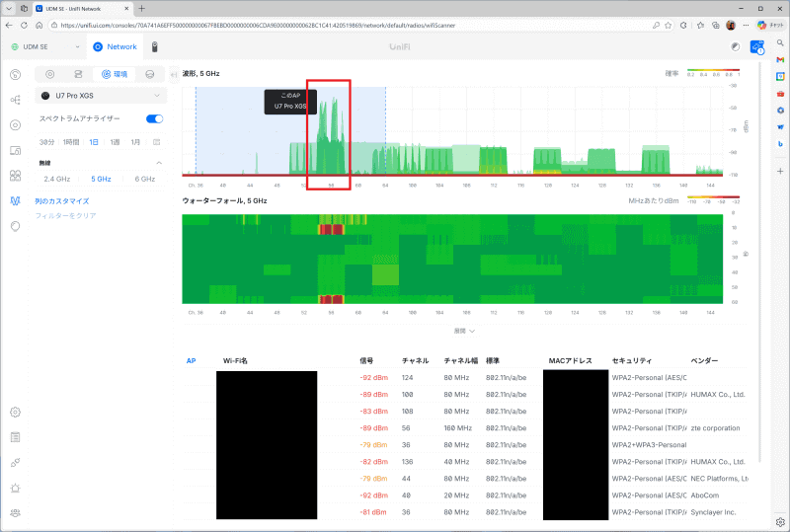Select the 1週 time range
The image size is (790, 532).
(115, 142)
